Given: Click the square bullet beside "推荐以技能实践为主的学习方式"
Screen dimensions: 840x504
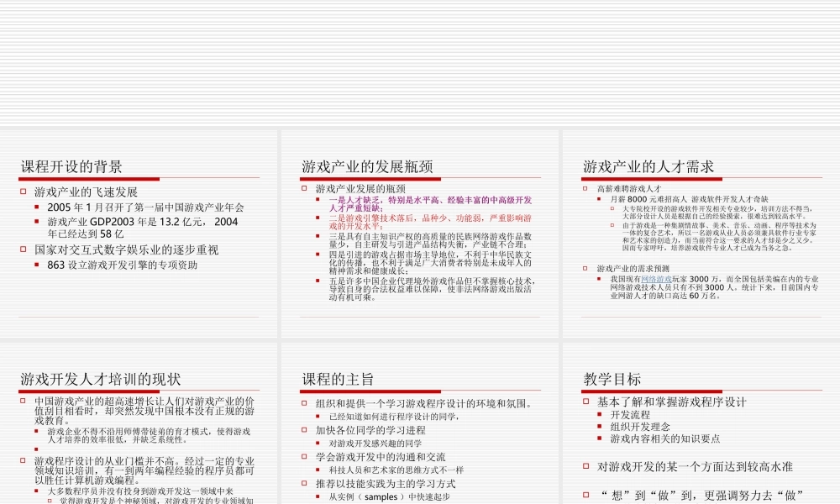Looking at the screenshot, I should (x=305, y=483).
